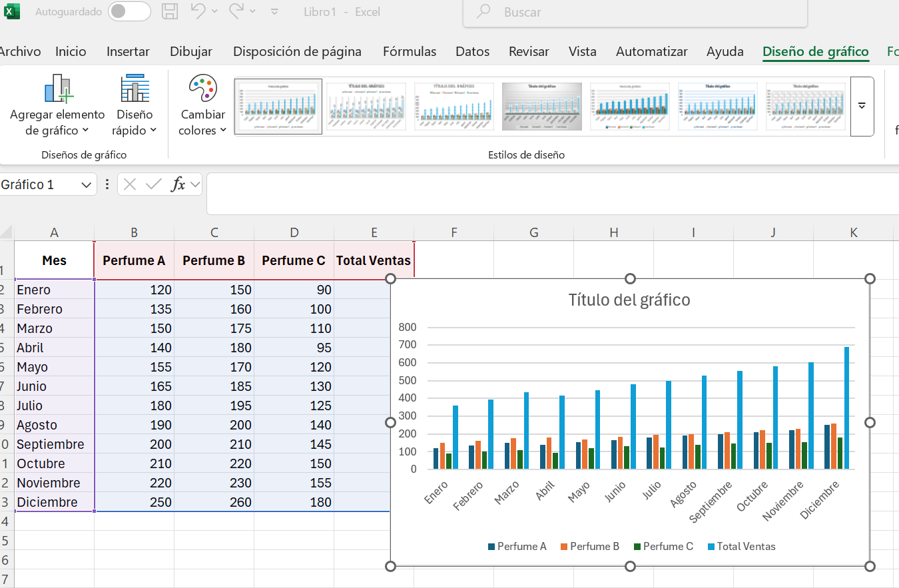Open Agregar elemento de gráfico menu
The image size is (899, 588).
[x=57, y=107]
